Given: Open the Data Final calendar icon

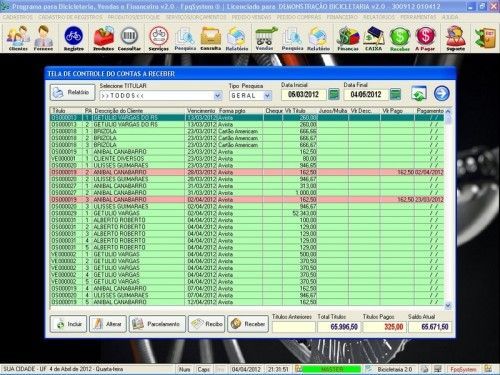Looking at the screenshot, I should (x=395, y=94).
